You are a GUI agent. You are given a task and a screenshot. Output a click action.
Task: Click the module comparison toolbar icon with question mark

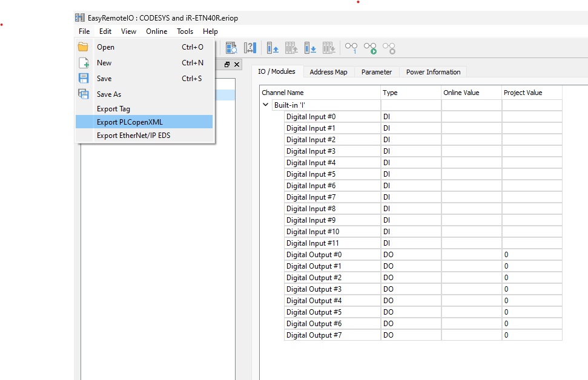pyautogui.click(x=249, y=48)
